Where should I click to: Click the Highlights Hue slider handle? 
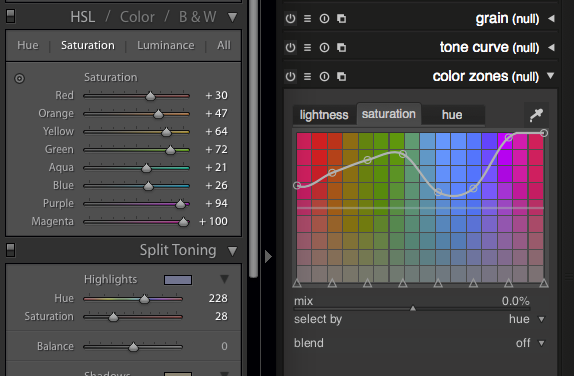145,299
